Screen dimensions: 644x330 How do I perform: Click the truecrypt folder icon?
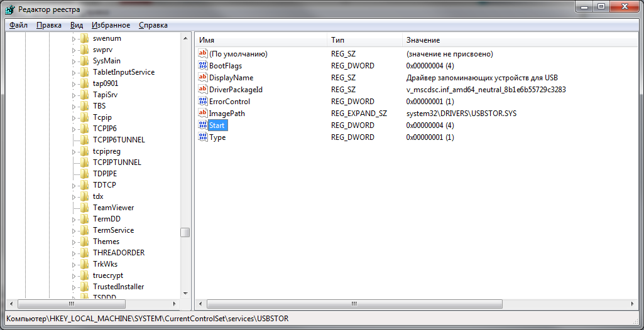(85, 275)
